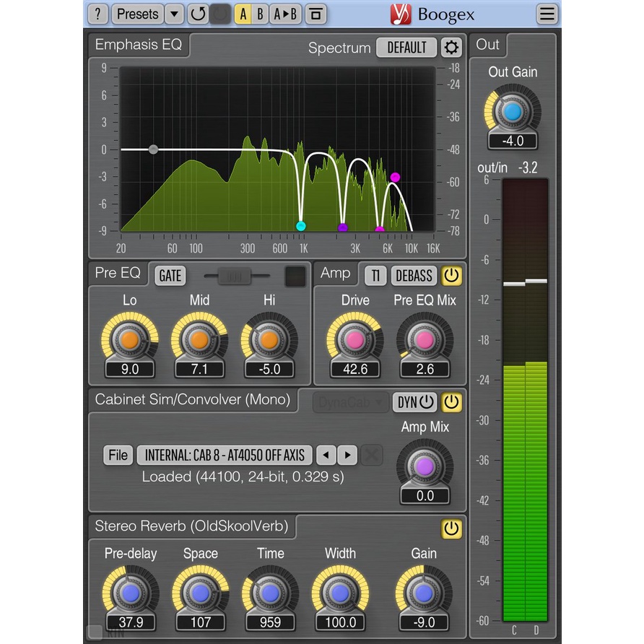The height and width of the screenshot is (644, 644).
Task: Toggle the DYN power button
Action: pyautogui.click(x=416, y=402)
